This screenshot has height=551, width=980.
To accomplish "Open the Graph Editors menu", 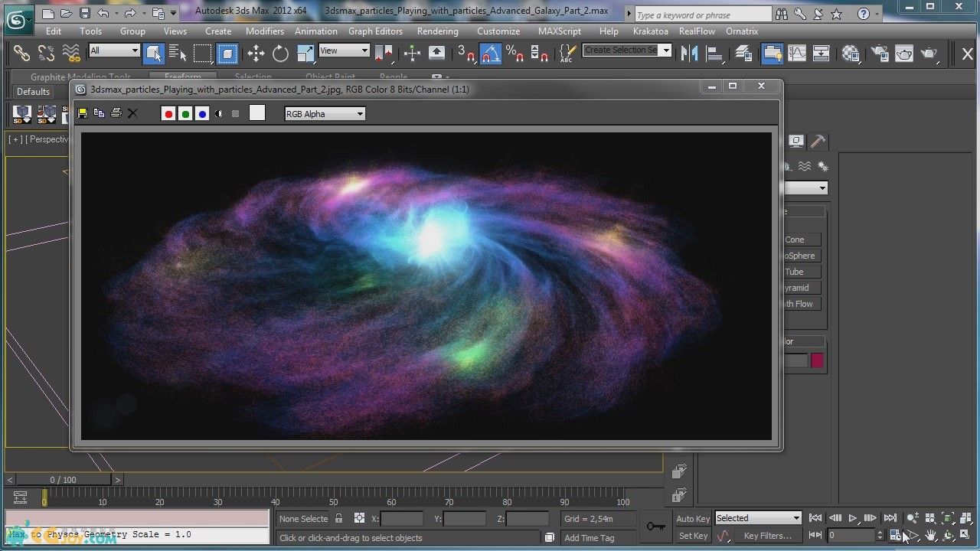I will tap(375, 31).
